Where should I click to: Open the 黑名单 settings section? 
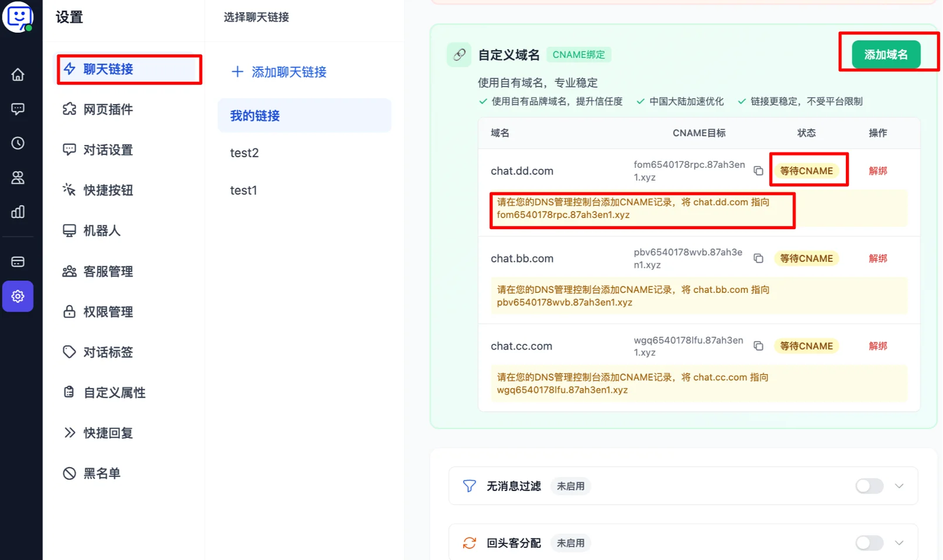(x=102, y=473)
